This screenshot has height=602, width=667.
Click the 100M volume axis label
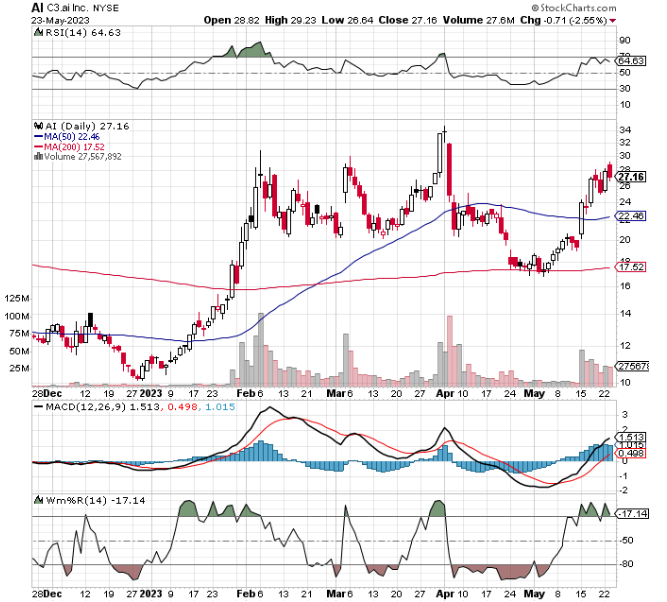[17, 316]
